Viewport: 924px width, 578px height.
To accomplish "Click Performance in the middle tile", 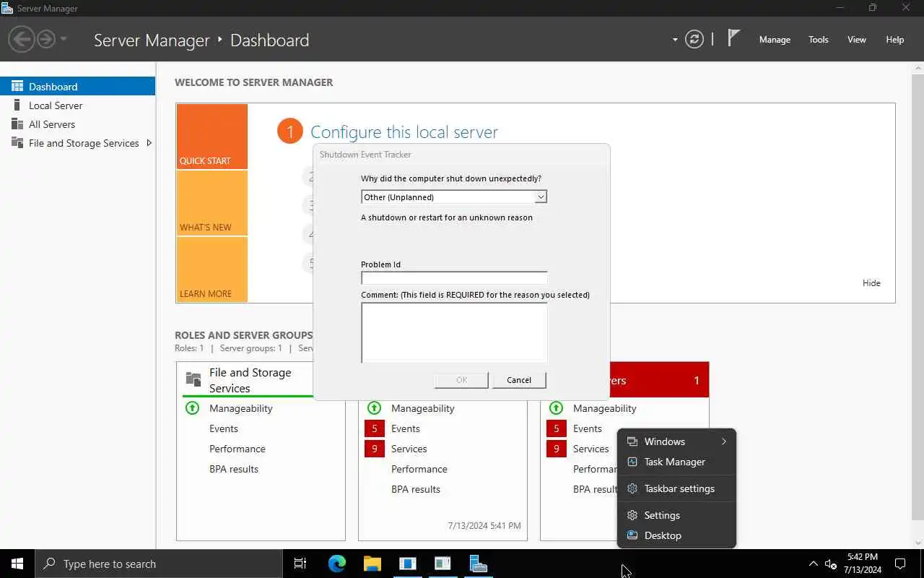I will (x=419, y=469).
